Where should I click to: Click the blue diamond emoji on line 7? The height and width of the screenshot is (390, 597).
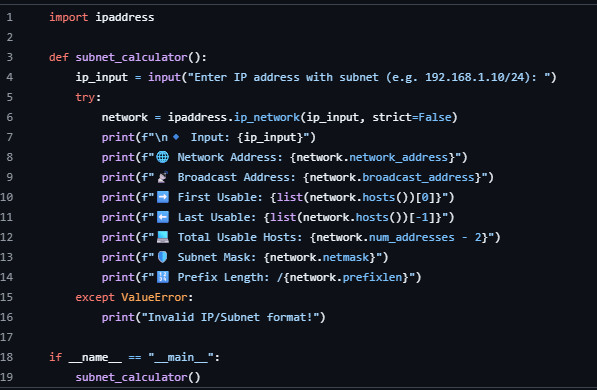pos(176,137)
